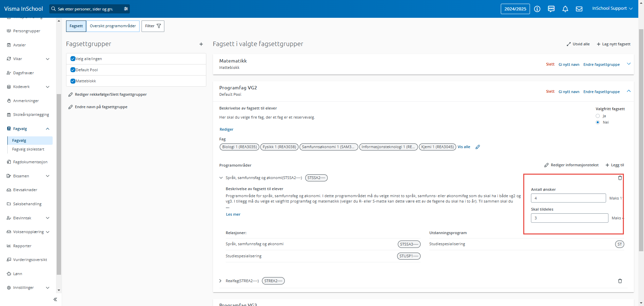The image size is (644, 306).
Task: Expand Vikar menu in sidebar
Action: (48, 59)
